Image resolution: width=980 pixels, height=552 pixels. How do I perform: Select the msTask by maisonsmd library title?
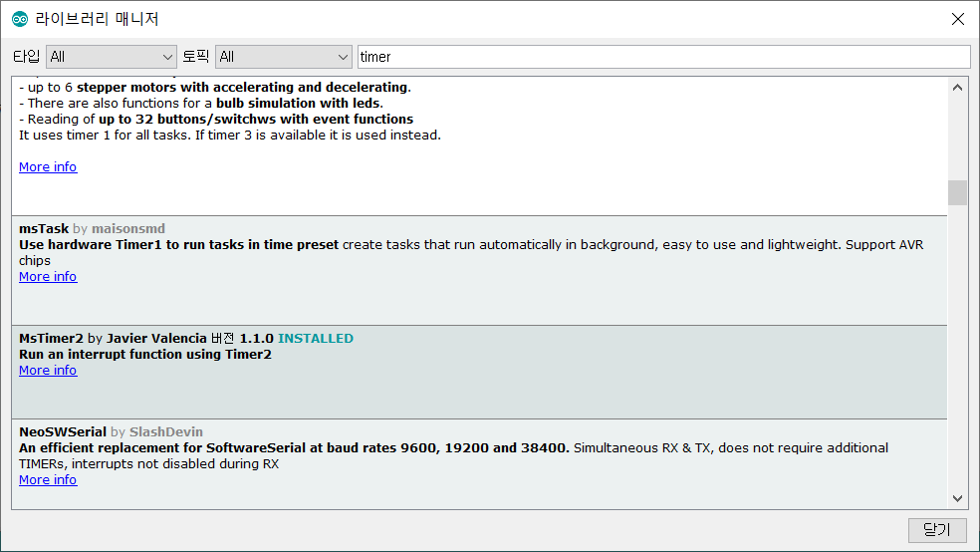92,229
